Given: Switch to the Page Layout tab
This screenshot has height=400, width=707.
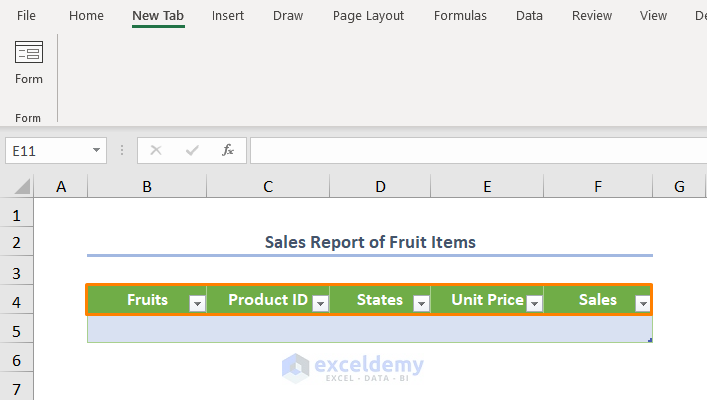Looking at the screenshot, I should coord(368,16).
